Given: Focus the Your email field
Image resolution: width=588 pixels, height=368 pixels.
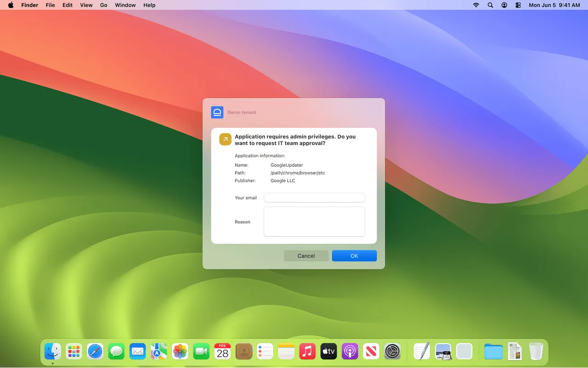Looking at the screenshot, I should pyautogui.click(x=314, y=198).
